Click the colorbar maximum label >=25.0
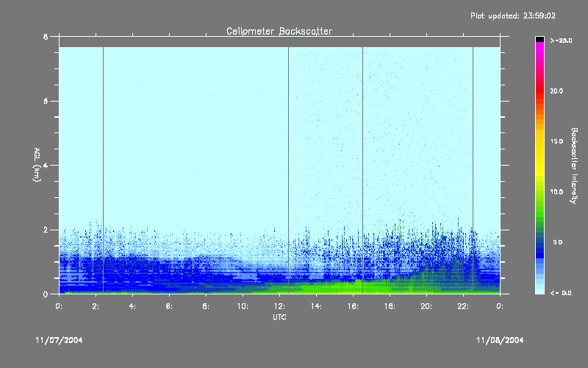Viewport: 588px width, 368px height. pyautogui.click(x=561, y=40)
